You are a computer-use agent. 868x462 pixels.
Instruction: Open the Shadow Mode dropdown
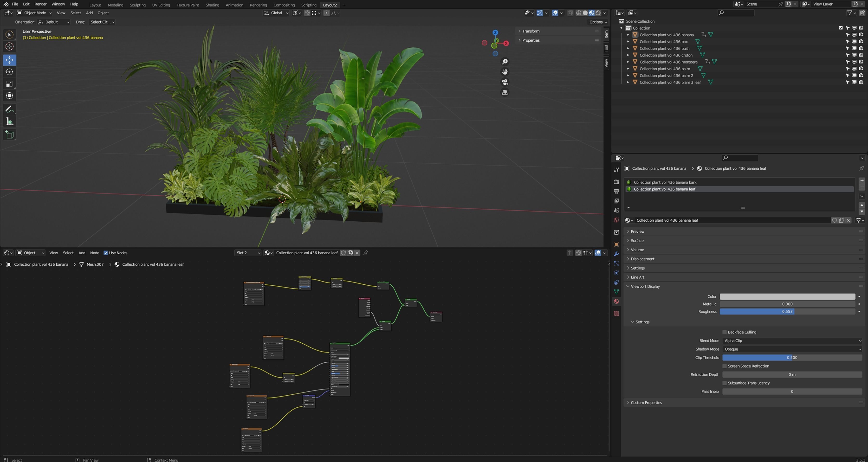[x=792, y=349]
